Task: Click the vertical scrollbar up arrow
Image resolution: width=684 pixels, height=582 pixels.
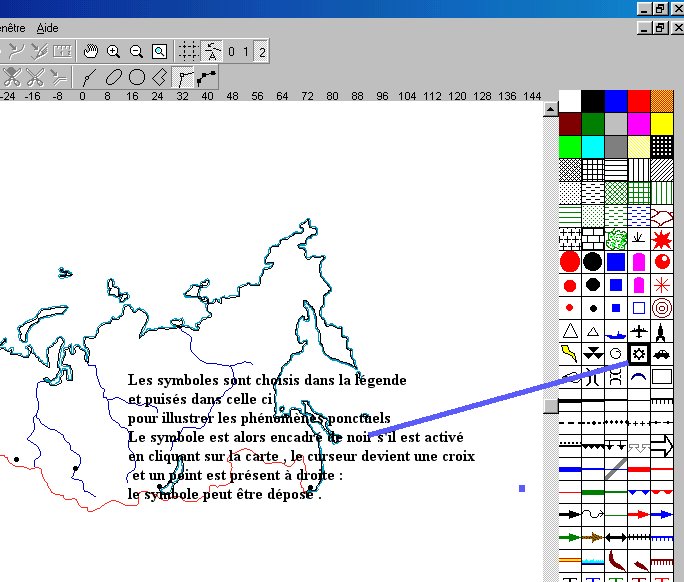Action: pyautogui.click(x=550, y=107)
